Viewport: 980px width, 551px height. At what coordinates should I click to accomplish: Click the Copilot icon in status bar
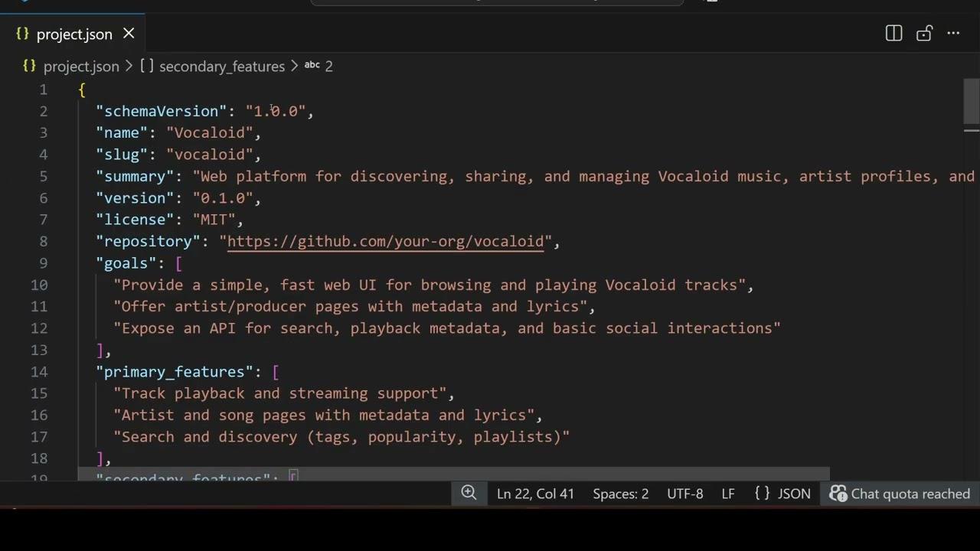click(x=838, y=494)
